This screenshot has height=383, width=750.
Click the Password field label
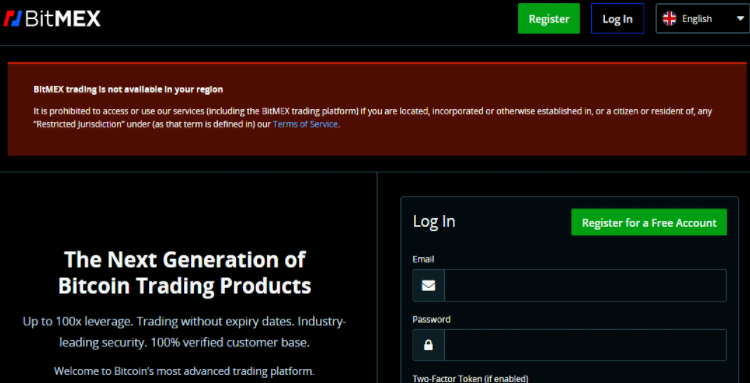[x=431, y=319]
